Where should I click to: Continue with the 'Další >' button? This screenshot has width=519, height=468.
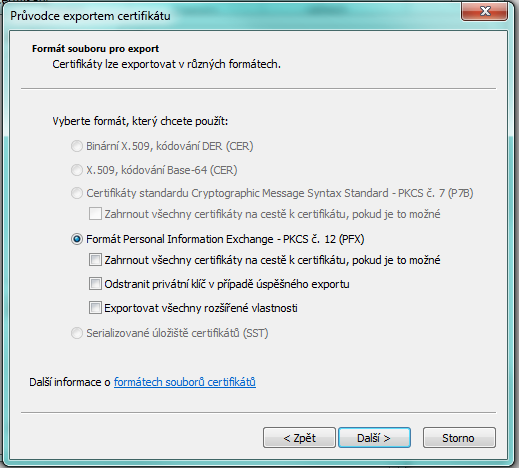(374, 438)
